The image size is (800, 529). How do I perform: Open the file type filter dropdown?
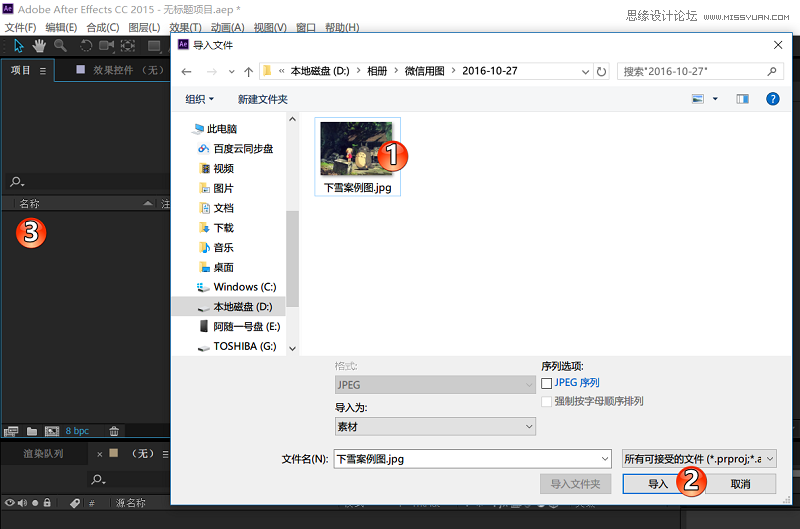point(698,459)
